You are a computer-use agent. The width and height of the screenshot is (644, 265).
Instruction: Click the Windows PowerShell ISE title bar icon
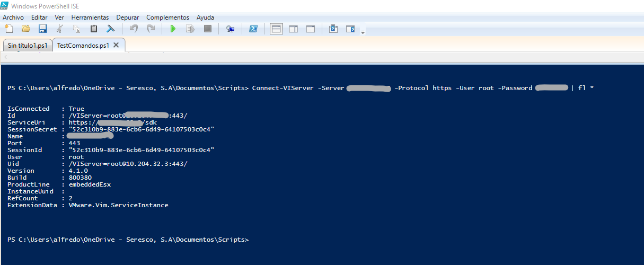tap(5, 5)
